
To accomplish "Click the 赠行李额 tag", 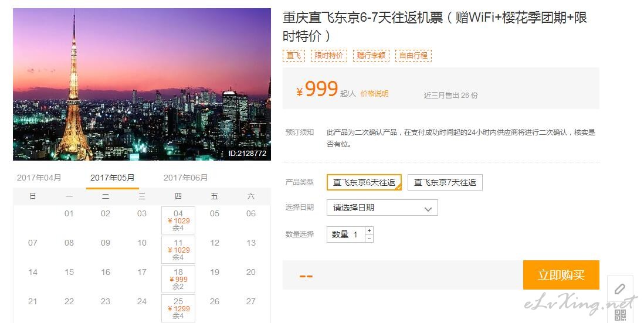I will 371,56.
